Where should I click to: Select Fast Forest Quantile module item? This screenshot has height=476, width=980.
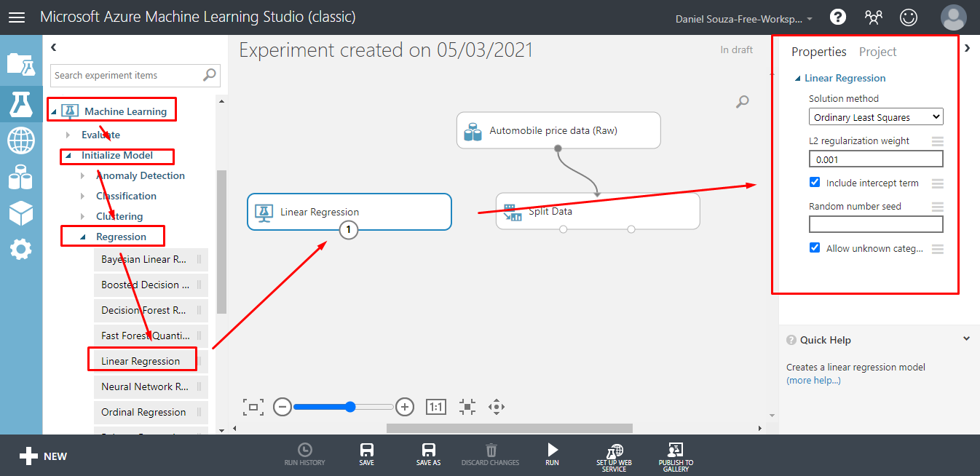pos(151,336)
